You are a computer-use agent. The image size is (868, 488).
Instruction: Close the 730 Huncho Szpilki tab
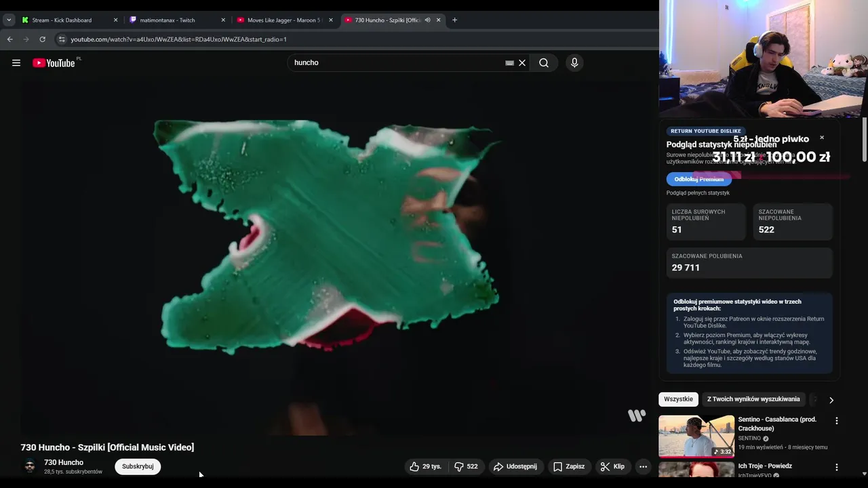click(x=439, y=20)
